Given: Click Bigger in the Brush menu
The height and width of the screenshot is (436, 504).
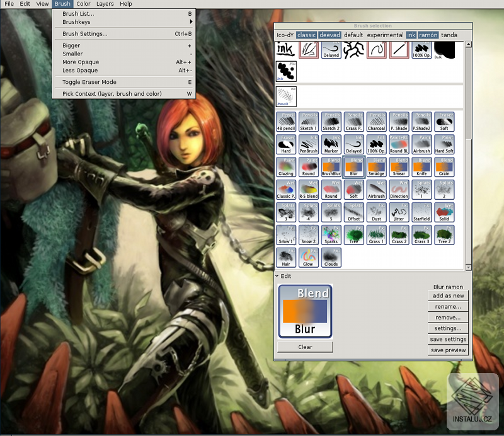Looking at the screenshot, I should click(x=123, y=45).
